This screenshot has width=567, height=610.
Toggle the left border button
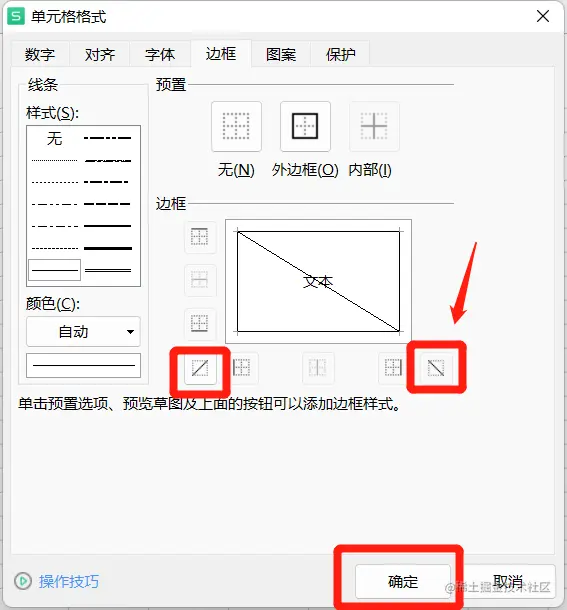click(242, 368)
